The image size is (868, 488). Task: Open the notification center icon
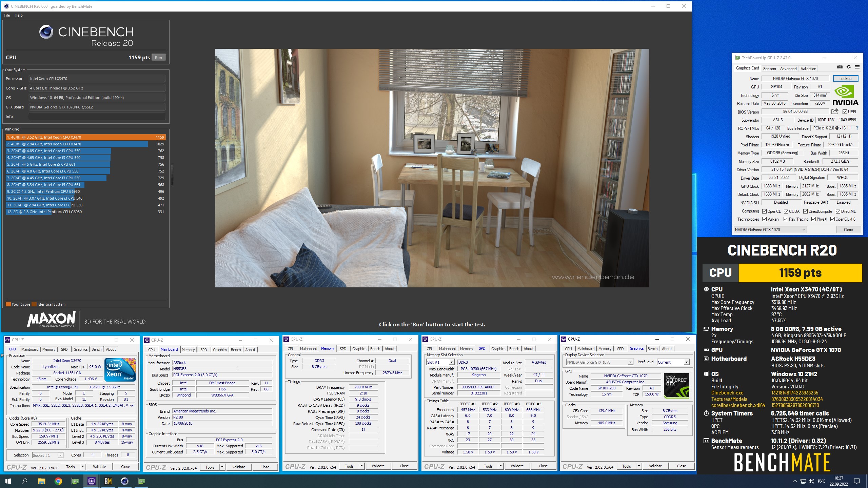pos(857,481)
